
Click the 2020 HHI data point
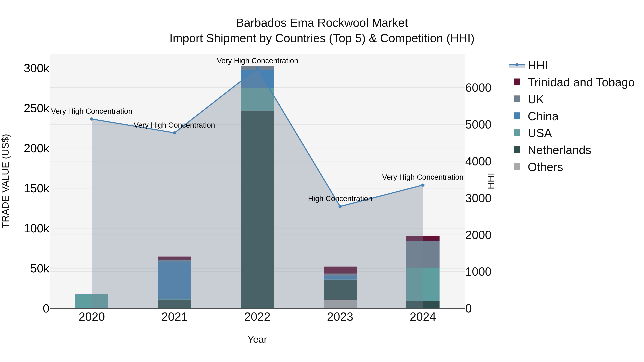(92, 119)
